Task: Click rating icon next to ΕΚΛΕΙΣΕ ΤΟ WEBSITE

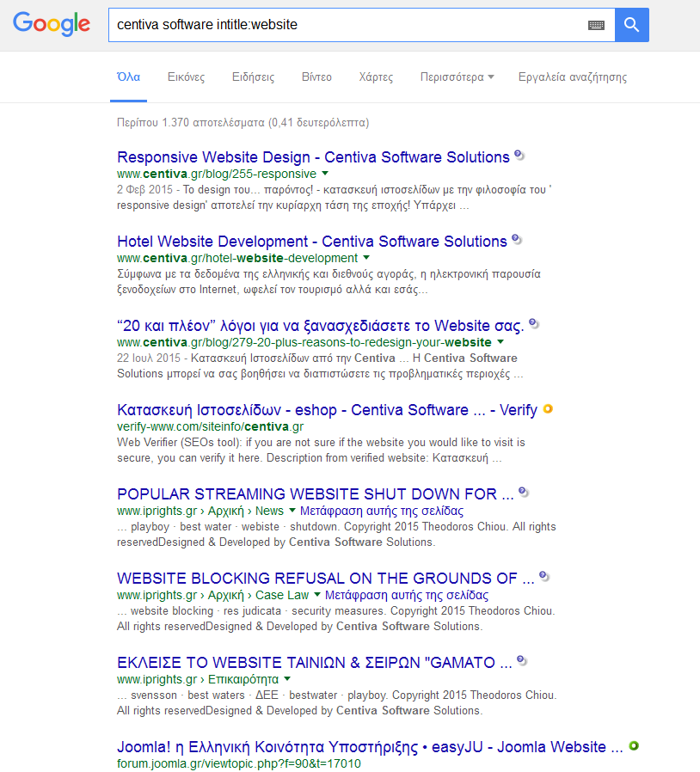Action: click(522, 661)
